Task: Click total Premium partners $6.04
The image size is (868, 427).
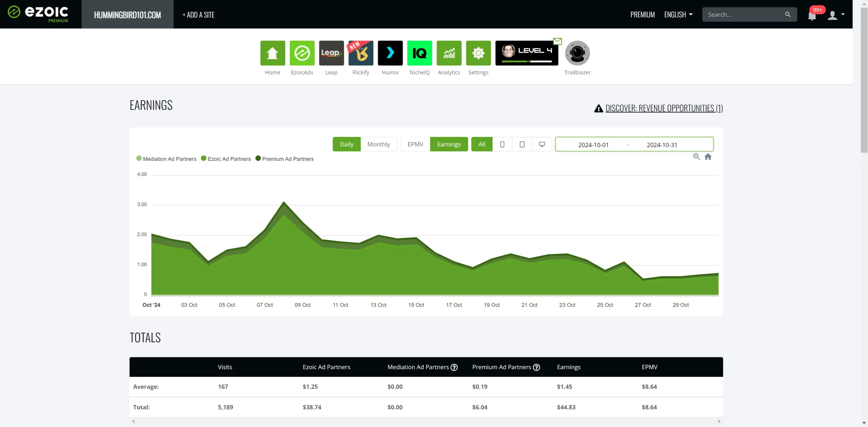Action: [x=479, y=407]
